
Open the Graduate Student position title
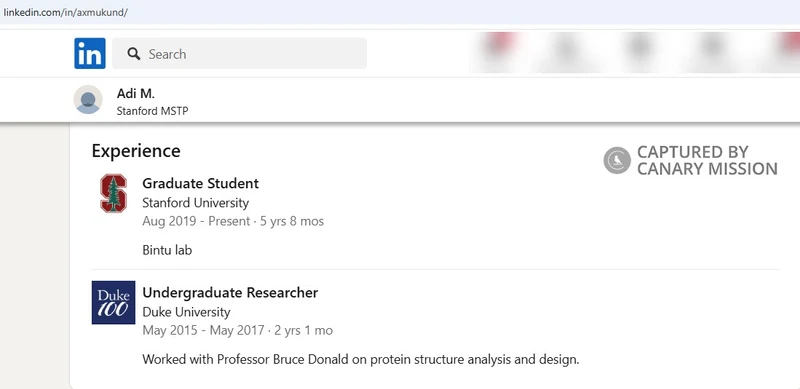[201, 183]
